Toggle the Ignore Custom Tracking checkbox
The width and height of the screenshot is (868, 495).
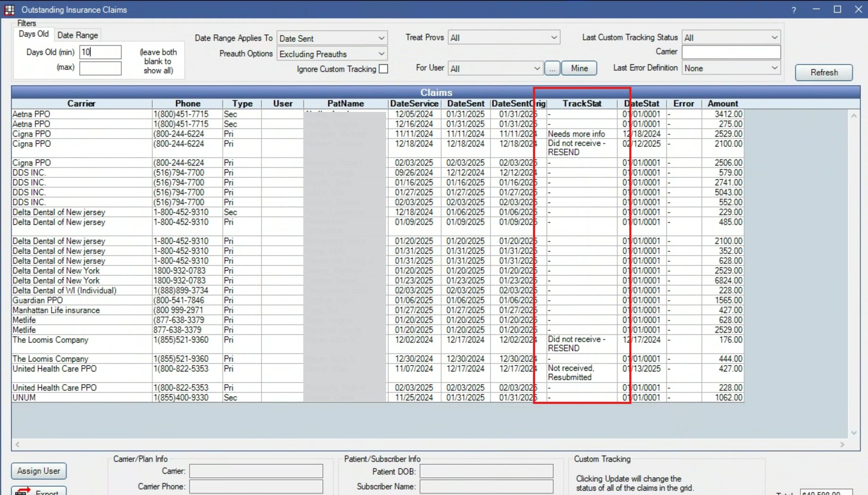click(x=383, y=69)
